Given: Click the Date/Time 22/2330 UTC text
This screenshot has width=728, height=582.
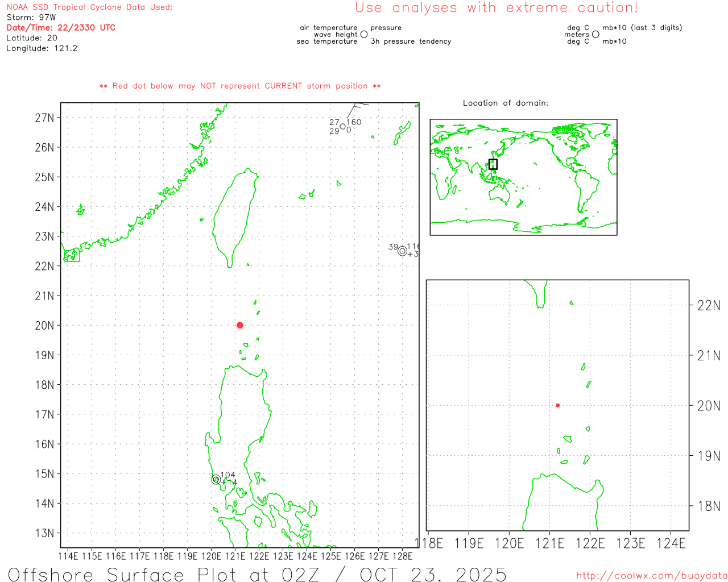Looking at the screenshot, I should pos(61,28).
